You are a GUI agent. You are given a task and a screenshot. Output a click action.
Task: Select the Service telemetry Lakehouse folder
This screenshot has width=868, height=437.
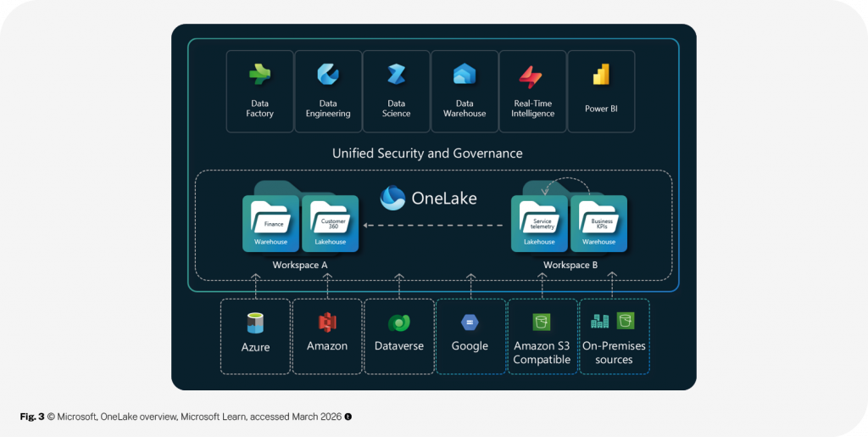pos(539,224)
